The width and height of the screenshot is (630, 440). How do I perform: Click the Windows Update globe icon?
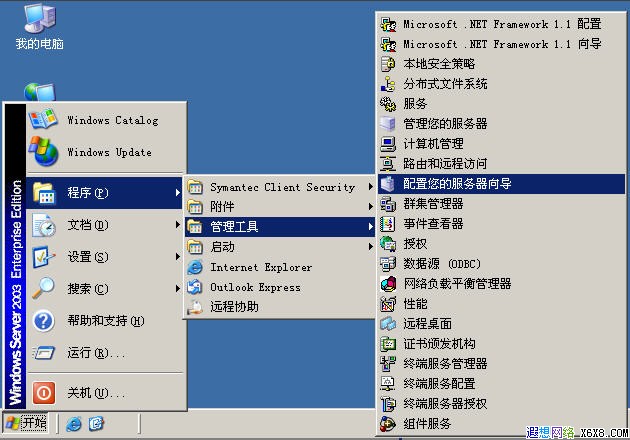pos(43,152)
